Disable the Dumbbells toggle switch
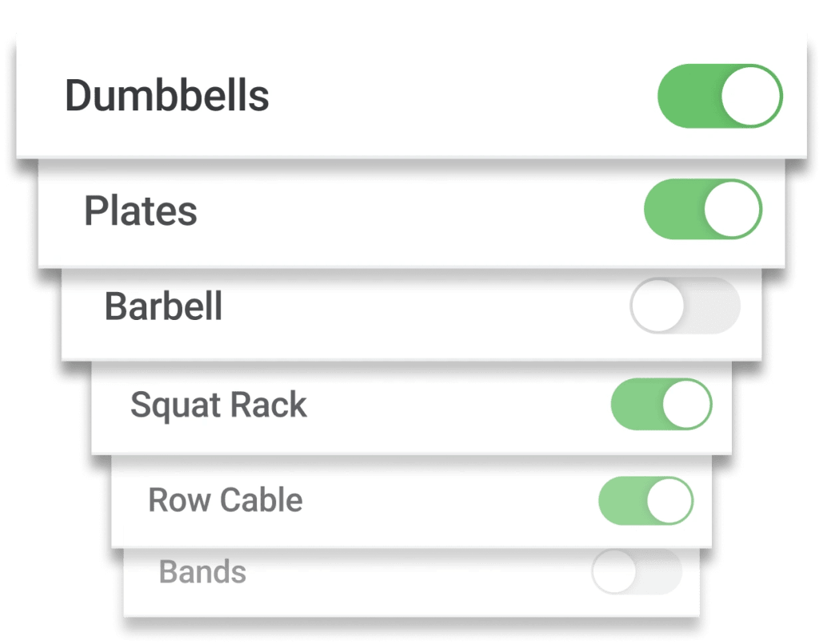Viewport: 819px width, 644px height. [719, 97]
